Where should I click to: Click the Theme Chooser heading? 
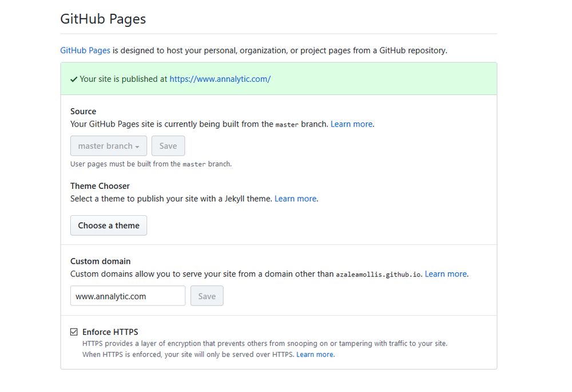[x=100, y=186]
